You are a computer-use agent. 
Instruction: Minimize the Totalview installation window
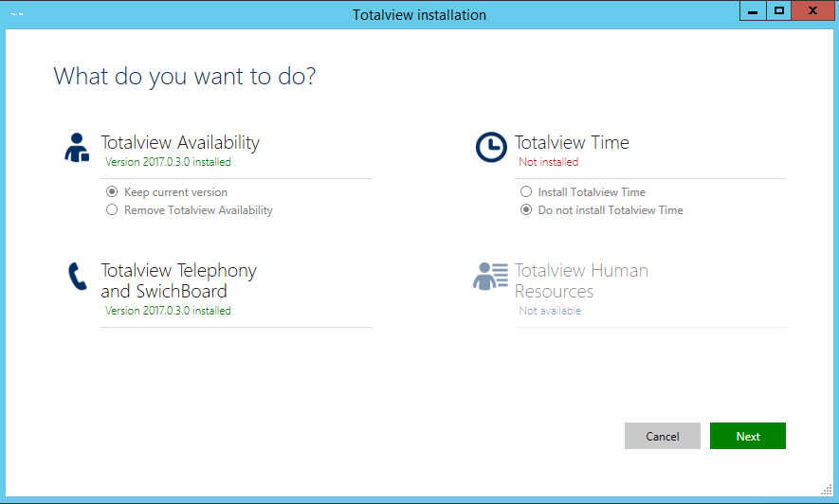pos(753,10)
